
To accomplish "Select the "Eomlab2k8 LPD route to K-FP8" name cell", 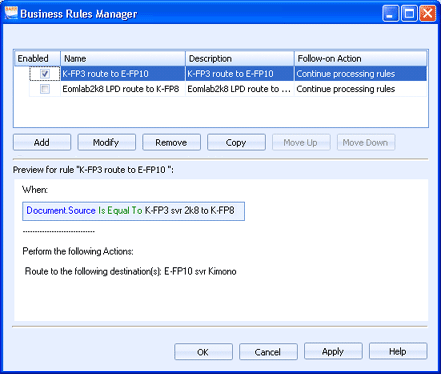I will (x=123, y=89).
